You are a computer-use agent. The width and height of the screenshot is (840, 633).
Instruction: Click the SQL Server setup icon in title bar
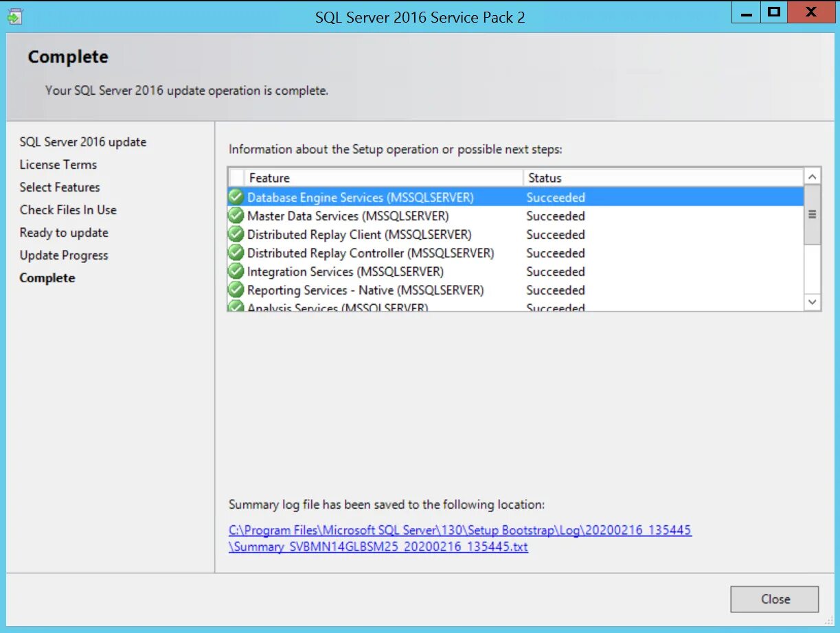15,16
